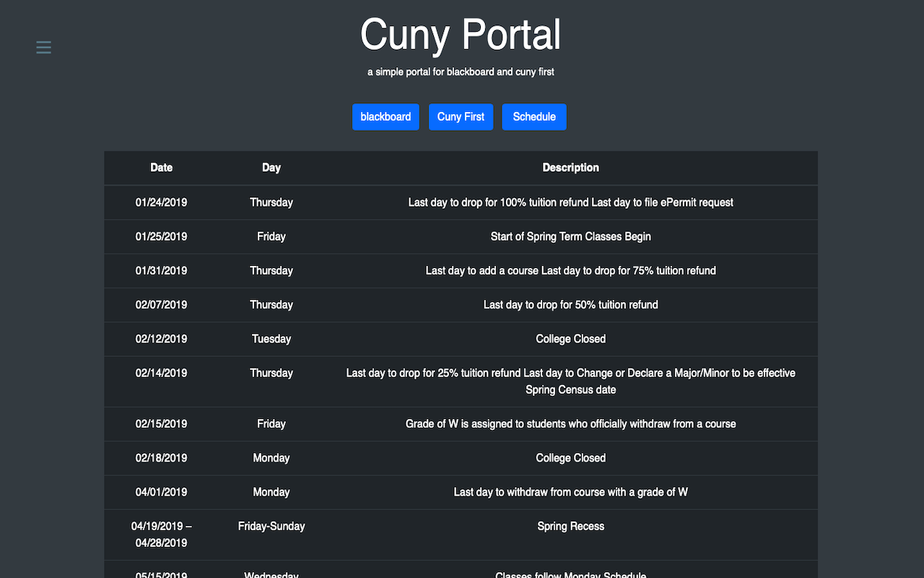Click the blackboard button
The width and height of the screenshot is (924, 578).
[385, 117]
